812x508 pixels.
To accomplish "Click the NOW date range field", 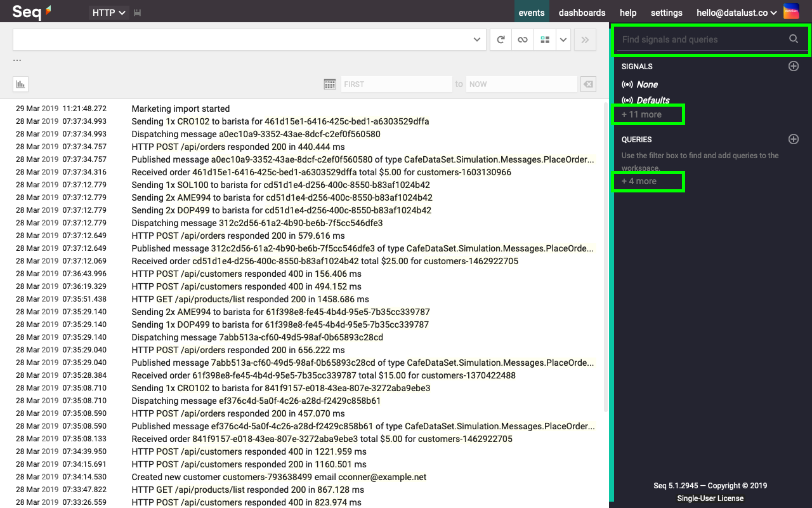I will [521, 84].
